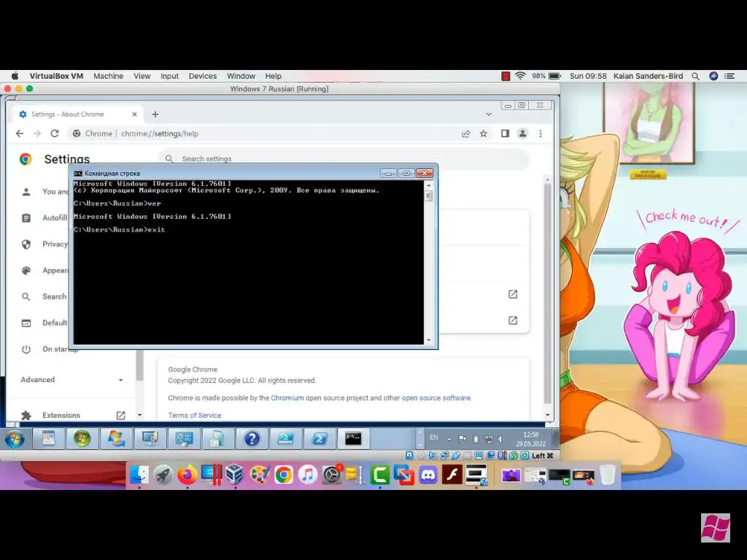Open Google Chrome from the Dock

[284, 475]
